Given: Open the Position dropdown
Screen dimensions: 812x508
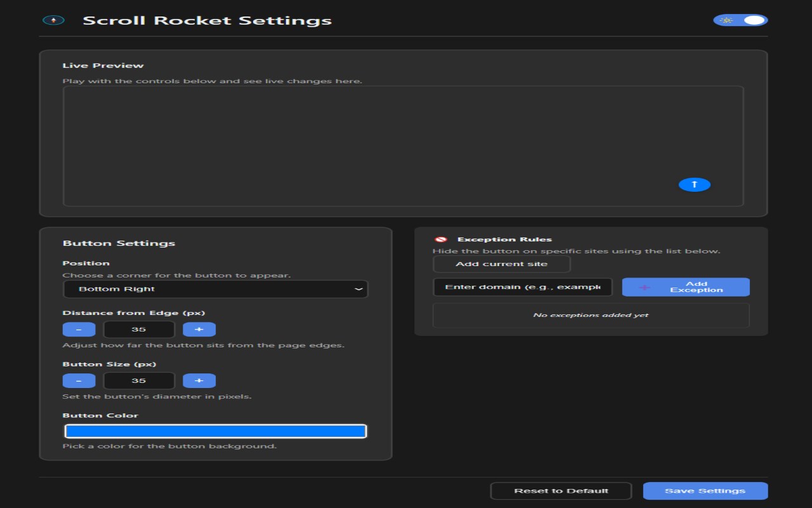Looking at the screenshot, I should (215, 289).
